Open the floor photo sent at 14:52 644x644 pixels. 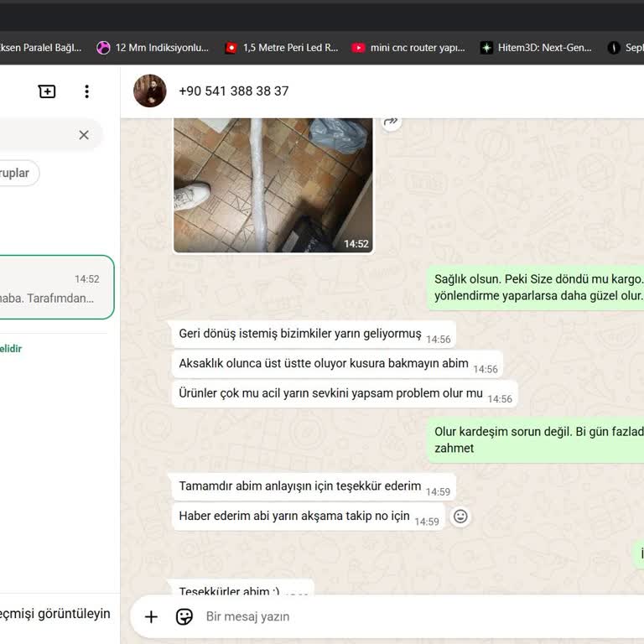tap(273, 185)
